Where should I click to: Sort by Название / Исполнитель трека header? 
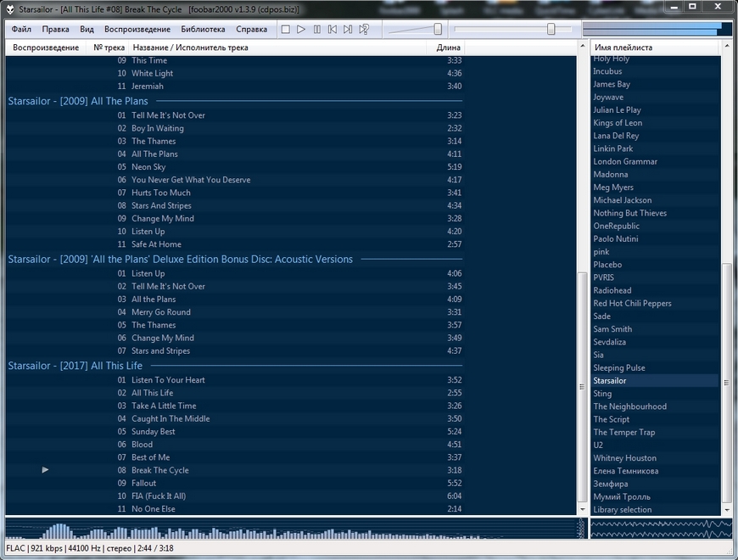click(x=277, y=48)
